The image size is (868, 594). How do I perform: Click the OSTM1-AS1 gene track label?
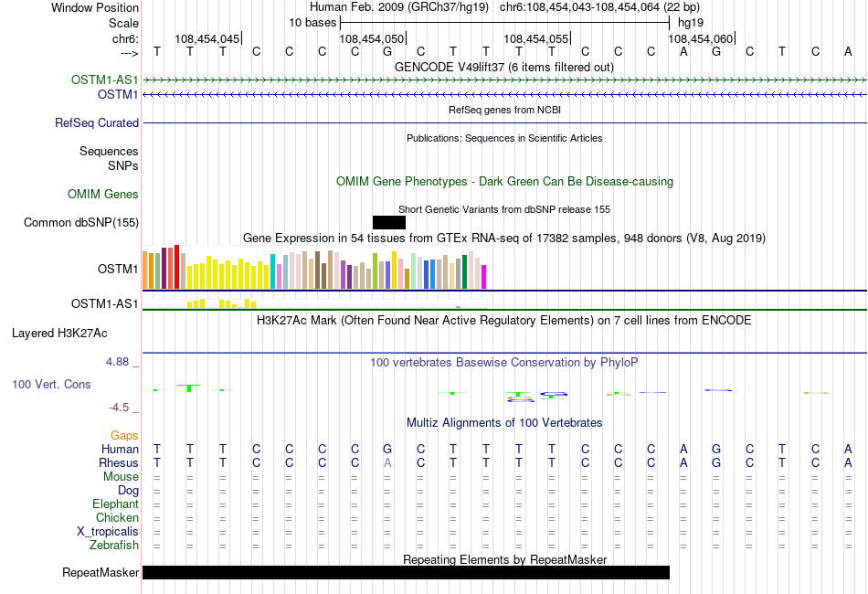pyautogui.click(x=105, y=80)
